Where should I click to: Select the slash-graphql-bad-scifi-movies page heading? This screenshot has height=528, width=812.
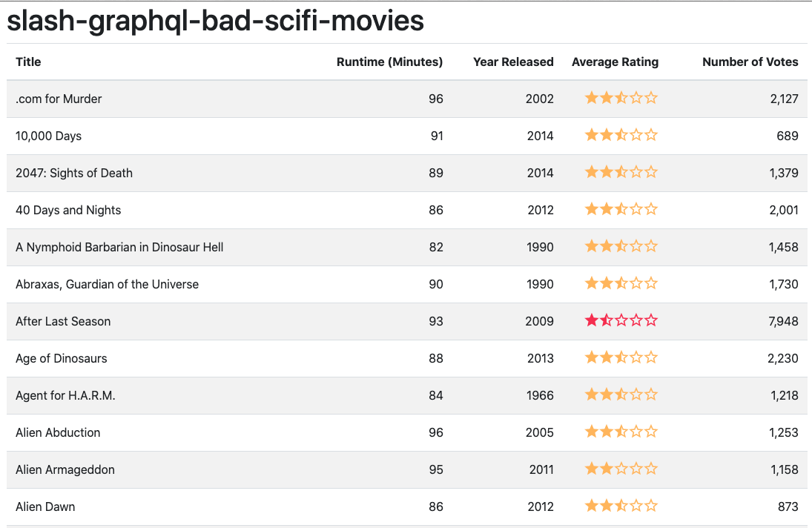pyautogui.click(x=215, y=22)
